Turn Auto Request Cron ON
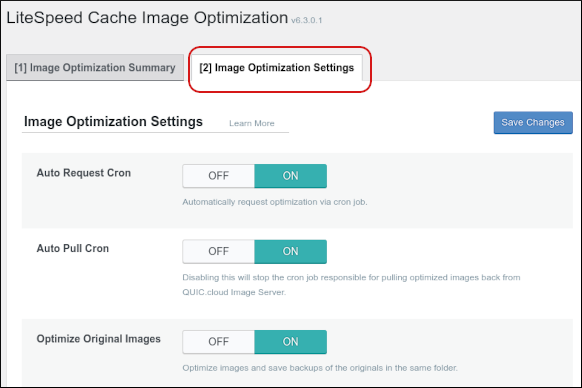The width and height of the screenshot is (582, 388). [x=291, y=176]
